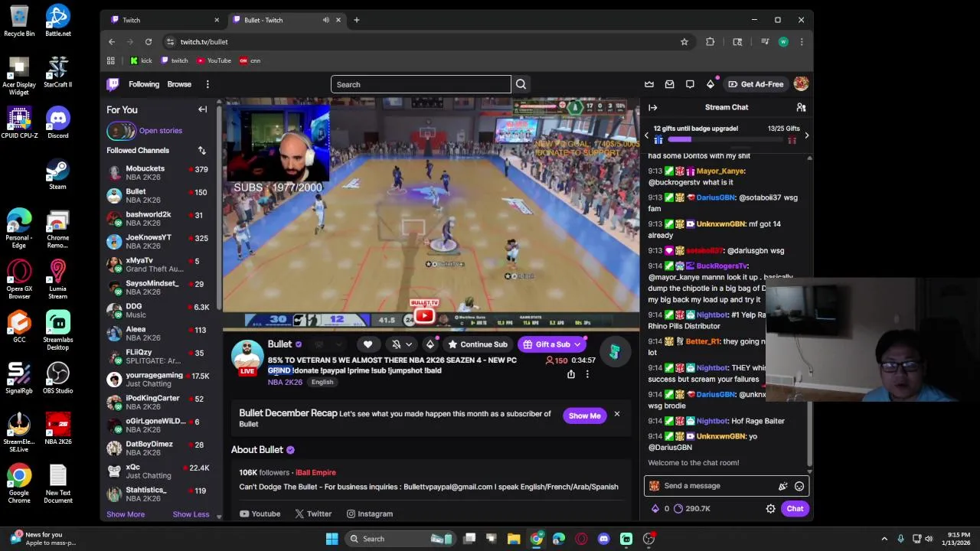Collapse the For You sidebar
980x551 pixels.
[203, 109]
